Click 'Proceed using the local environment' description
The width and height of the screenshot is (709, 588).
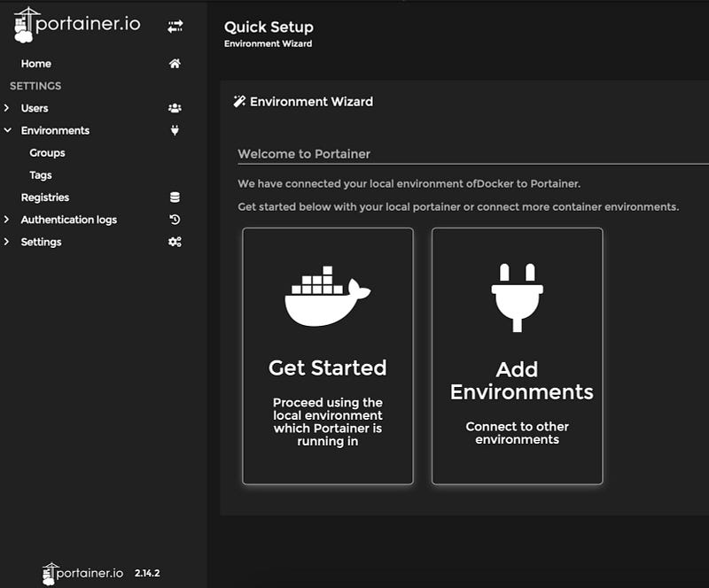[x=328, y=422]
